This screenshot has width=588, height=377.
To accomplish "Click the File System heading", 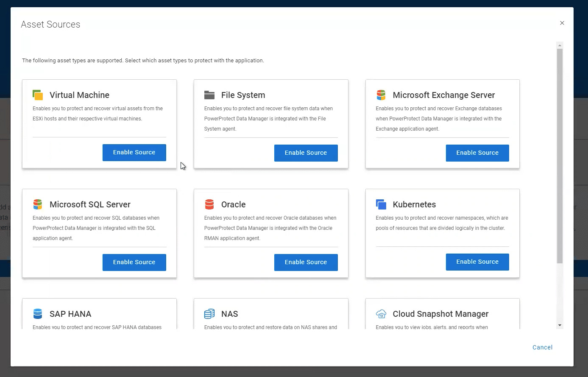I will (243, 95).
